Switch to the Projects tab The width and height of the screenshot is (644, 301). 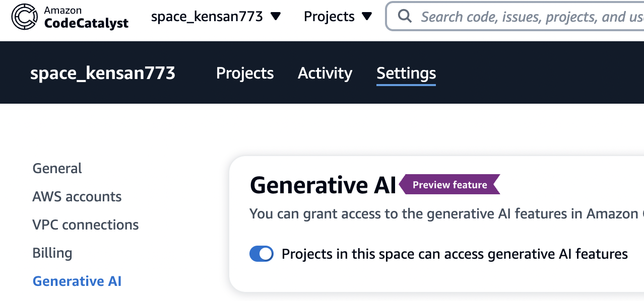[245, 73]
